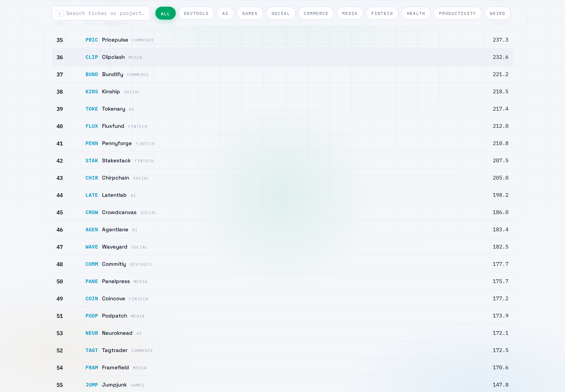Filter by AI category
565x392 pixels.
coord(225,13)
